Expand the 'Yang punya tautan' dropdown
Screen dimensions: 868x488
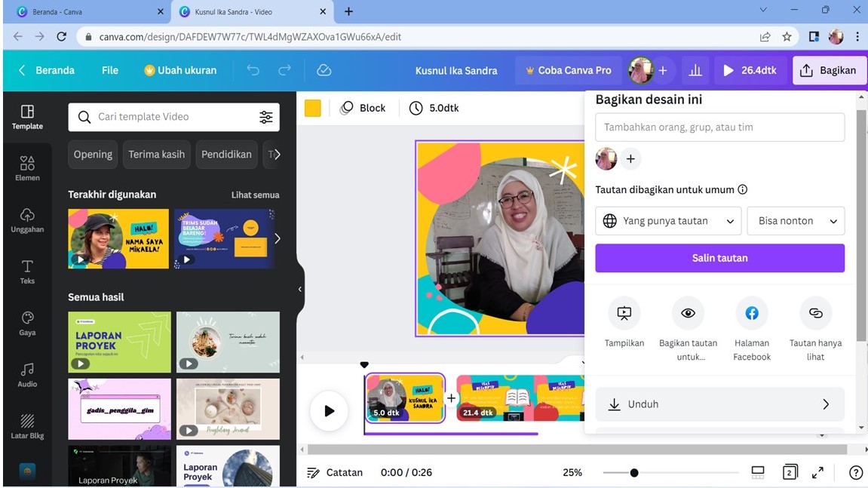[x=668, y=221]
